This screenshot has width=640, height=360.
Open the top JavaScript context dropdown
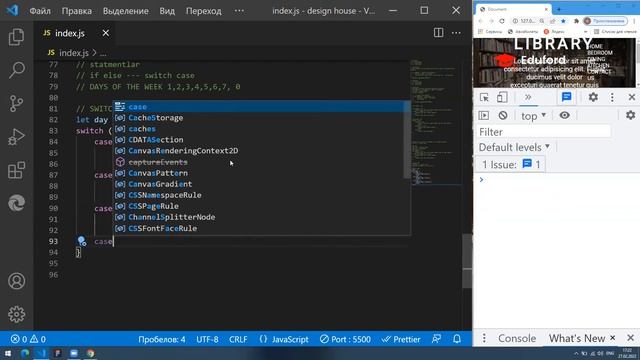tap(533, 116)
